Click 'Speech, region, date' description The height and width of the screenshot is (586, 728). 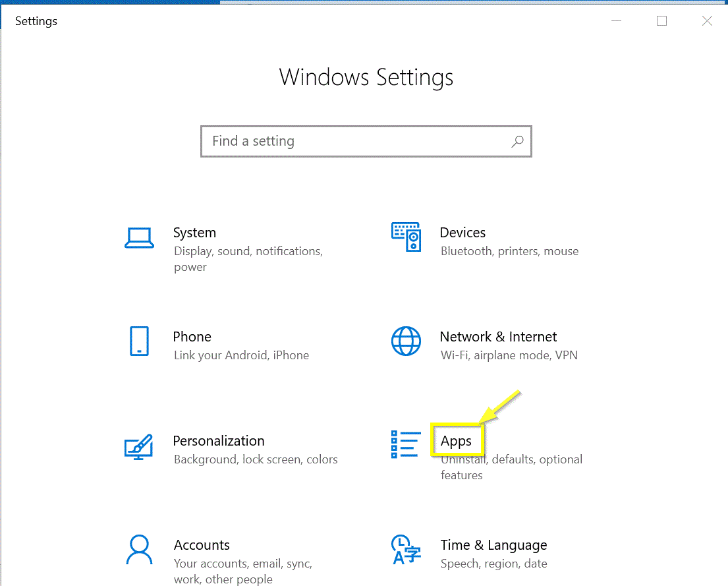tap(493, 564)
